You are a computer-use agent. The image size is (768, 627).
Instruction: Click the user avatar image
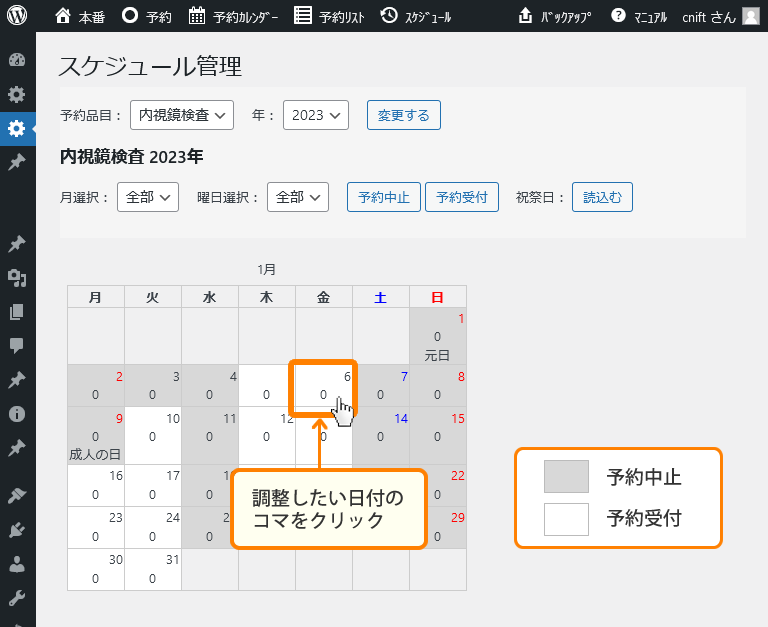(x=751, y=16)
